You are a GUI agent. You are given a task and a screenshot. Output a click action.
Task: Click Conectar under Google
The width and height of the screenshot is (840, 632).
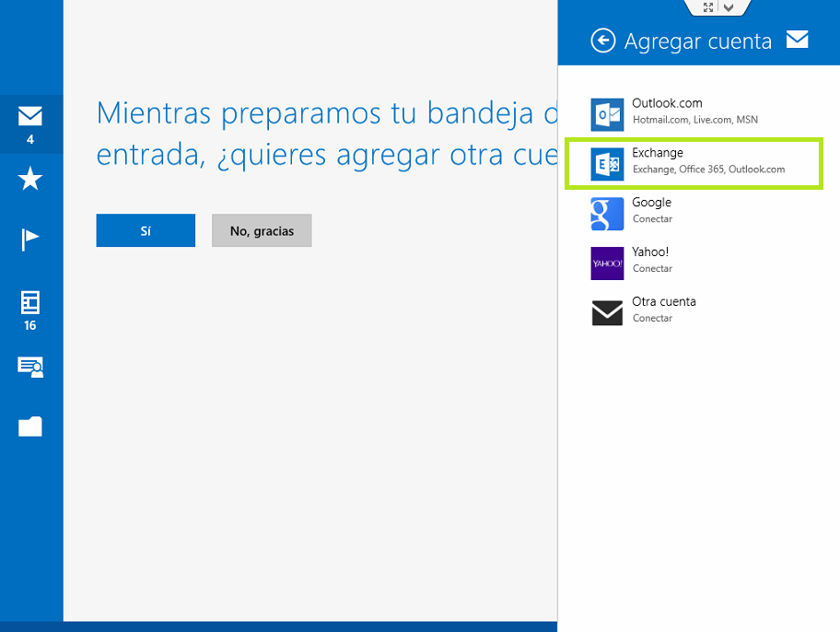652,218
